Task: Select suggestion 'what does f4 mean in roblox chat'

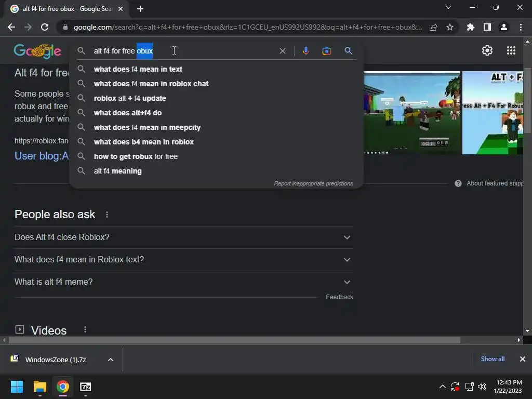Action: (x=216, y=84)
